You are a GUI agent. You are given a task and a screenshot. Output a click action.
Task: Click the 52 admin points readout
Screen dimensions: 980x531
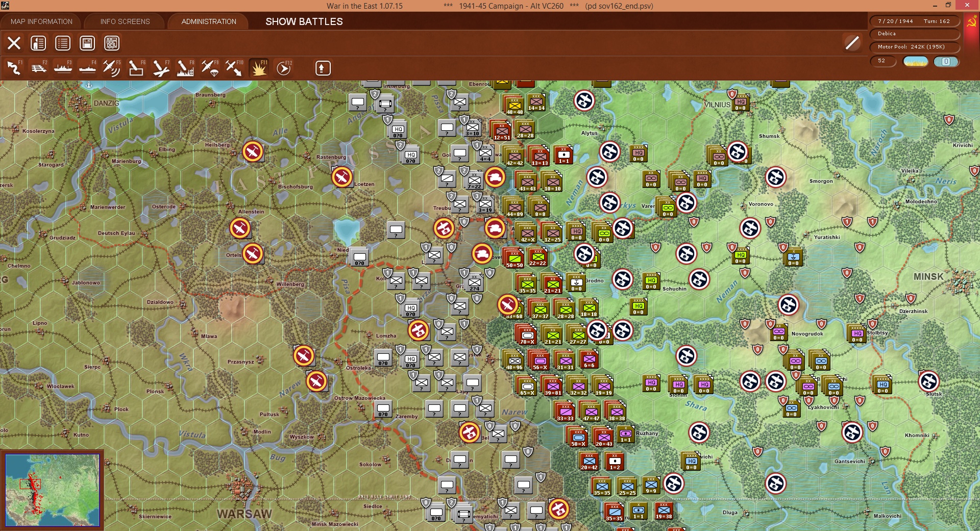tap(883, 61)
